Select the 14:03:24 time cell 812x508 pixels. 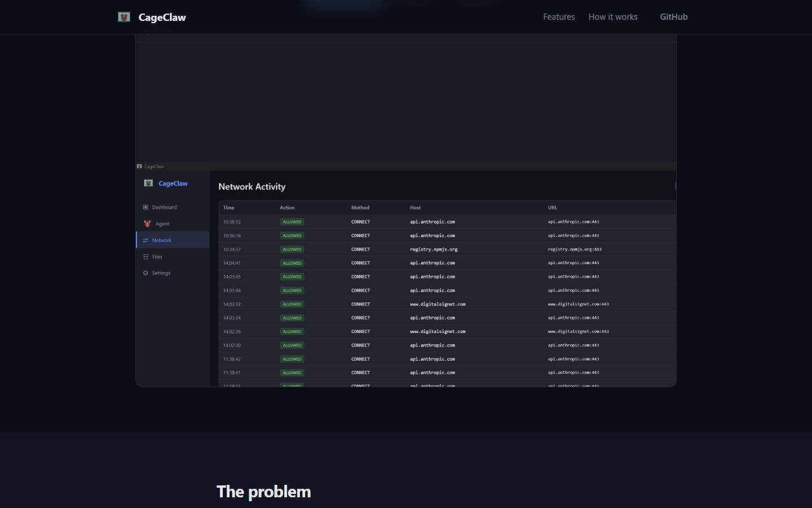pyautogui.click(x=232, y=318)
